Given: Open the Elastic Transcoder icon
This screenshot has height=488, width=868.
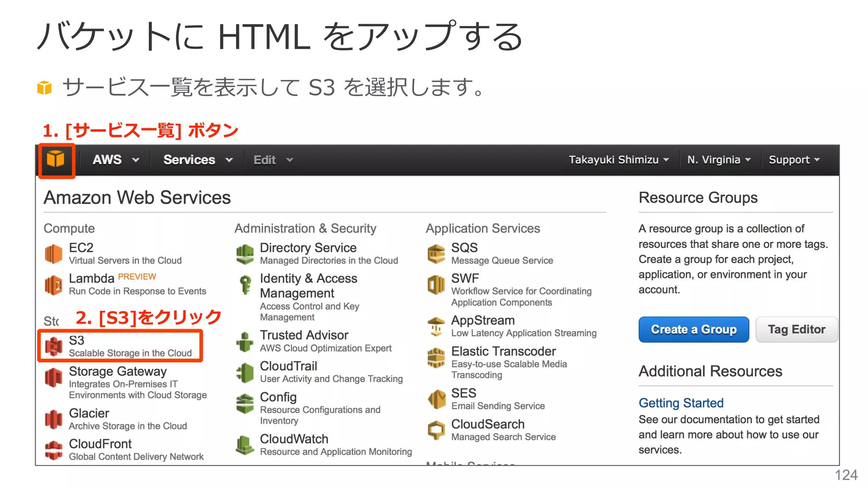Looking at the screenshot, I should pyautogui.click(x=436, y=358).
